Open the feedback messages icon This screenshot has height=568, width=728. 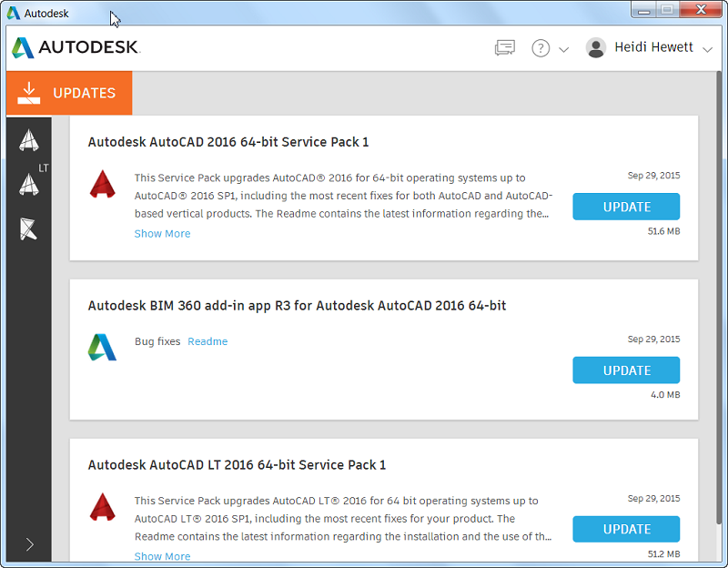coord(505,48)
